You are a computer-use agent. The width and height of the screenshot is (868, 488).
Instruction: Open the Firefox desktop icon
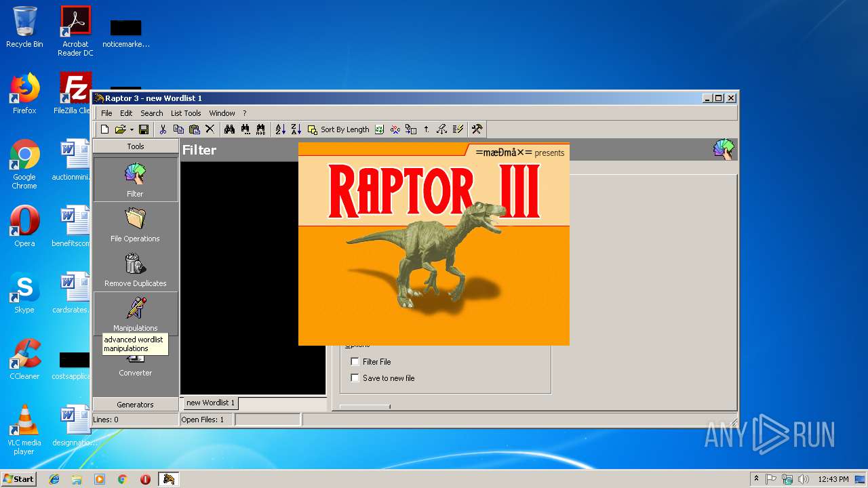(x=24, y=94)
